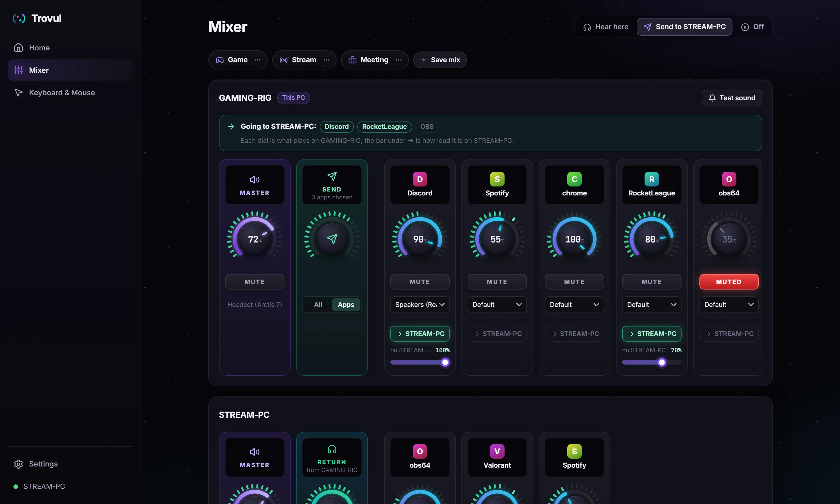Click the This PC badge
Screen dimensions: 840x504
[x=293, y=98]
